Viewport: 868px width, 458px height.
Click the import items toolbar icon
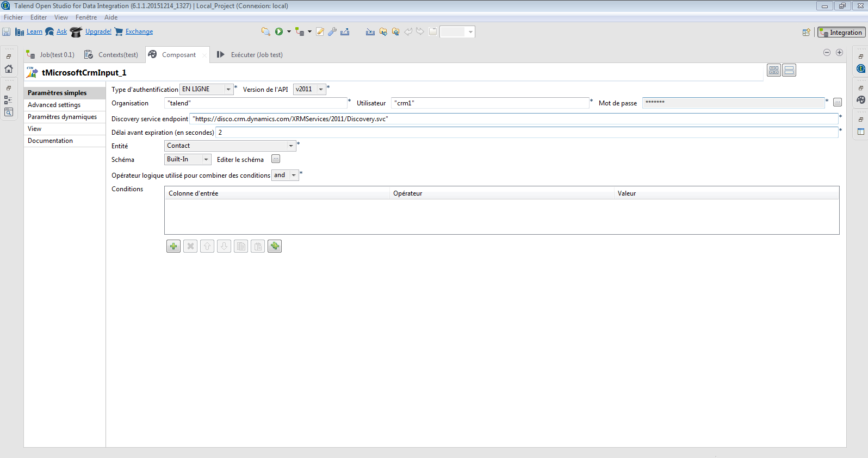[370, 32]
